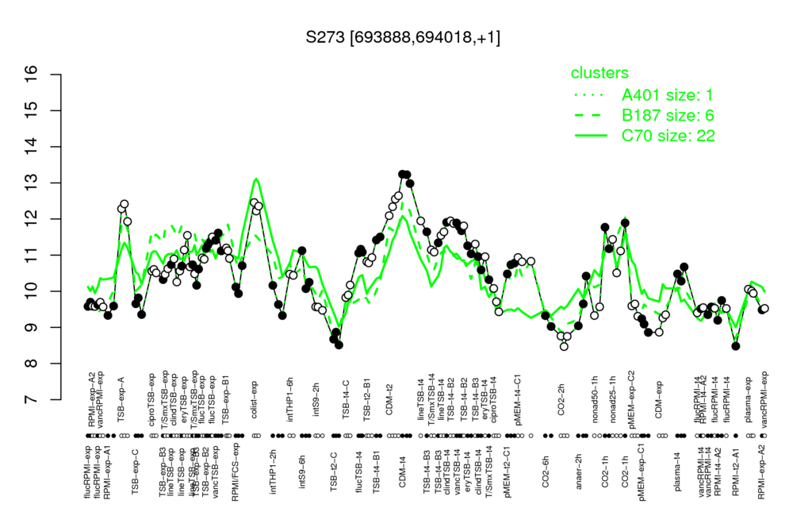The width and height of the screenshot is (812, 508).
Task: Click the 'CO2-6h' x-axis label
Action: tap(545, 472)
